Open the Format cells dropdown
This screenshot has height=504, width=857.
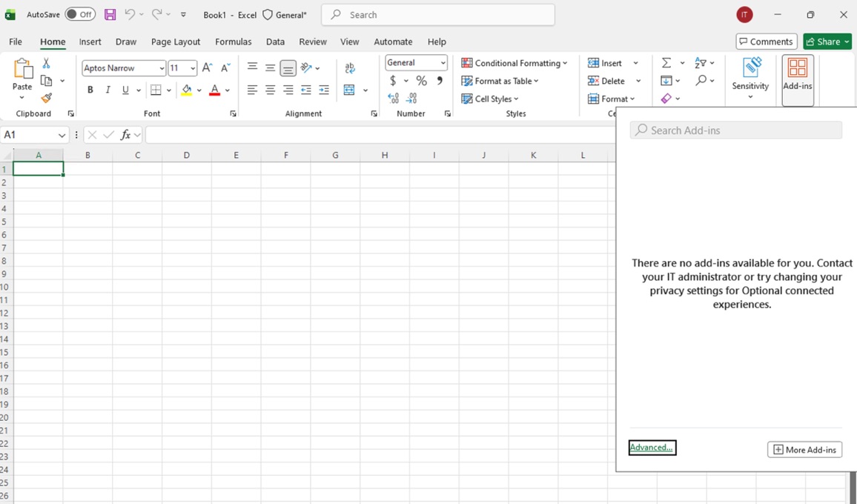(611, 99)
